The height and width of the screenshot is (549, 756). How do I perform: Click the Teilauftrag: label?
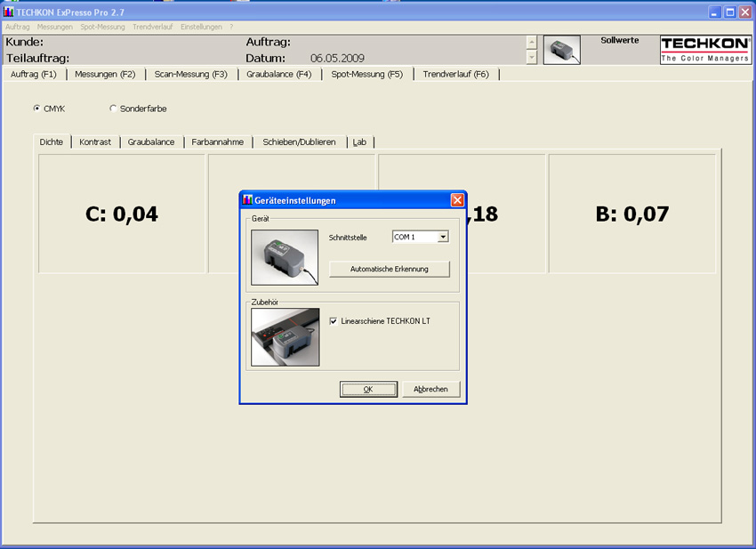coord(37,59)
